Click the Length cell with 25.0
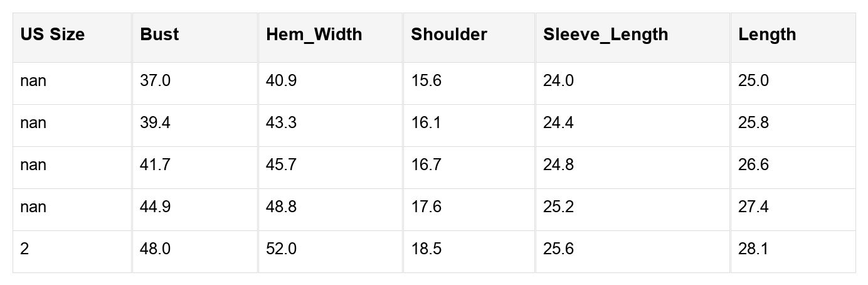 [x=753, y=81]
